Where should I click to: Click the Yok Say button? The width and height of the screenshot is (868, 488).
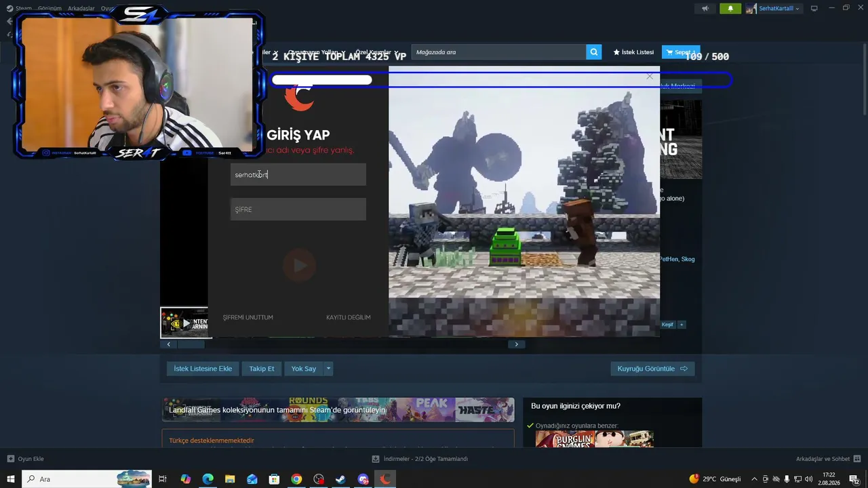click(x=304, y=369)
